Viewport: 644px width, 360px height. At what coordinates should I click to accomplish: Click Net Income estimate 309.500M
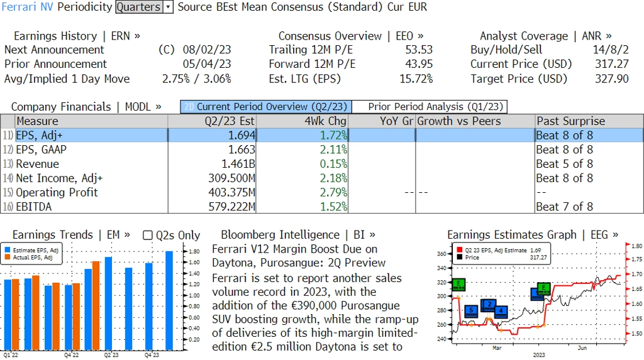click(x=231, y=178)
